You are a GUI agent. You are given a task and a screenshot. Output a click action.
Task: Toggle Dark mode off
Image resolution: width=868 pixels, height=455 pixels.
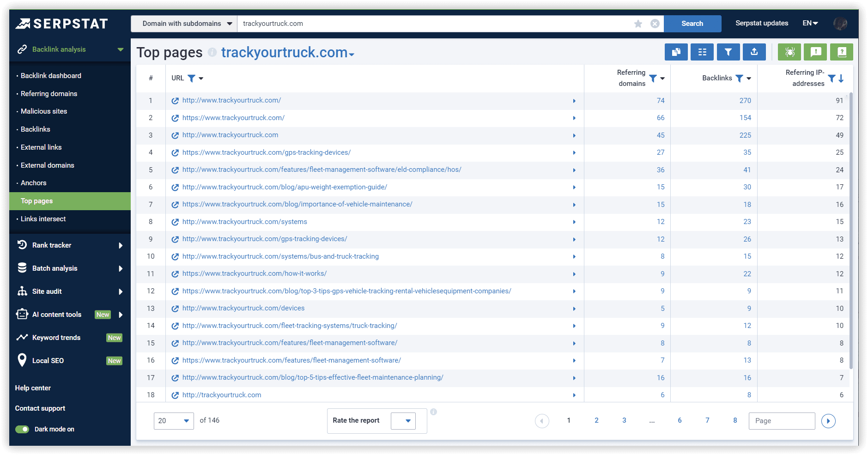point(22,429)
